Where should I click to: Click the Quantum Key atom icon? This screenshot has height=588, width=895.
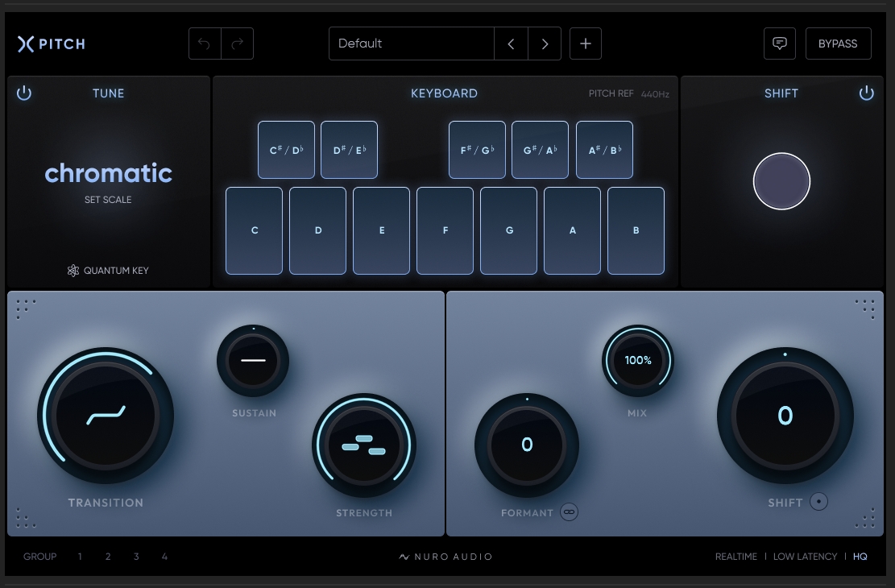[x=73, y=271]
